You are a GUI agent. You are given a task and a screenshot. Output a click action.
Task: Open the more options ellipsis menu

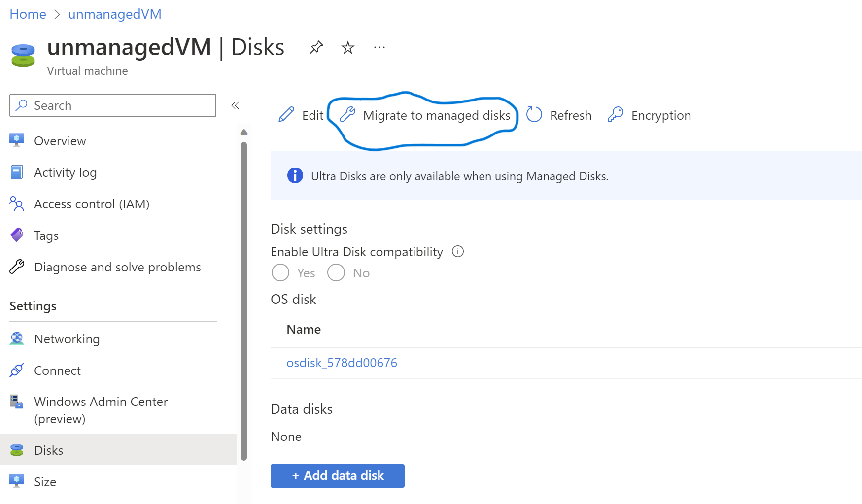pos(379,47)
